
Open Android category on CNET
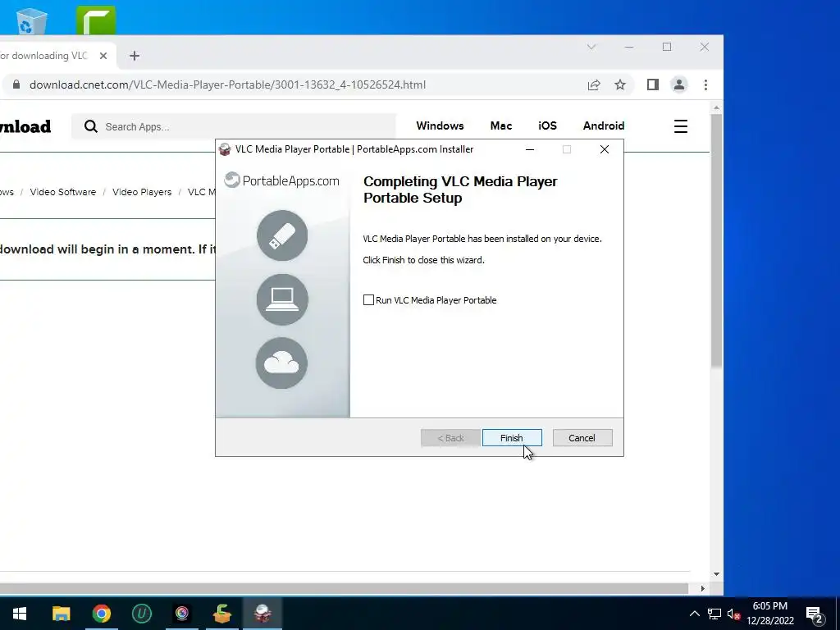tap(604, 126)
